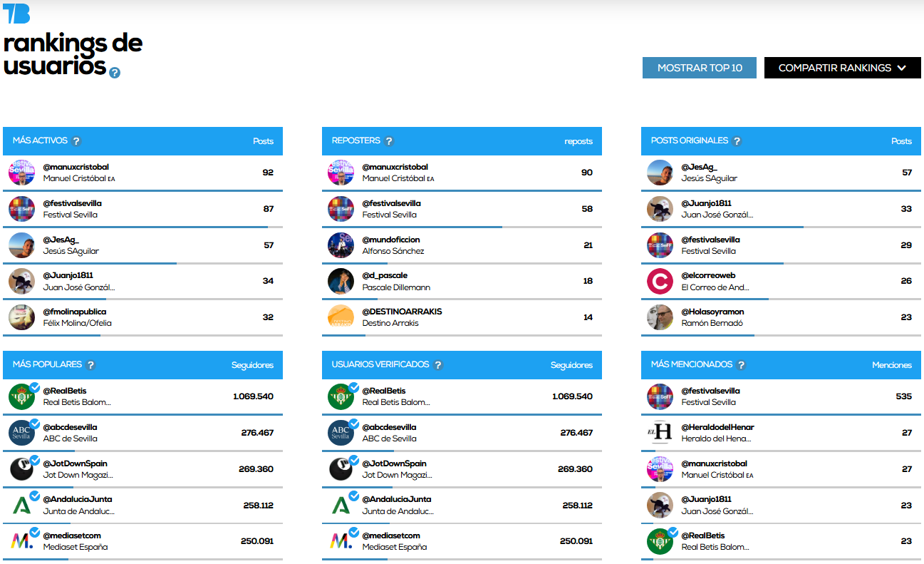
Task: Click help icon next to Más Activos
Action: [x=77, y=141]
